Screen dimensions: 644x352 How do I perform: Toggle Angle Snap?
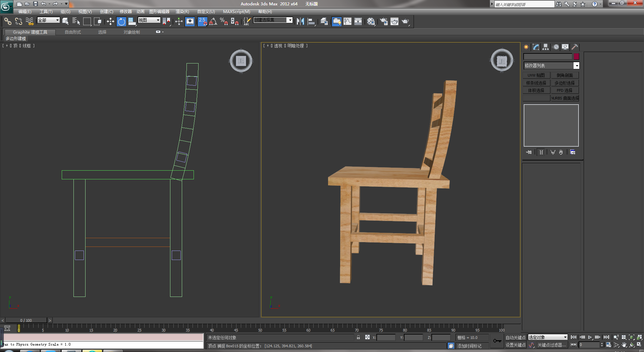click(213, 21)
